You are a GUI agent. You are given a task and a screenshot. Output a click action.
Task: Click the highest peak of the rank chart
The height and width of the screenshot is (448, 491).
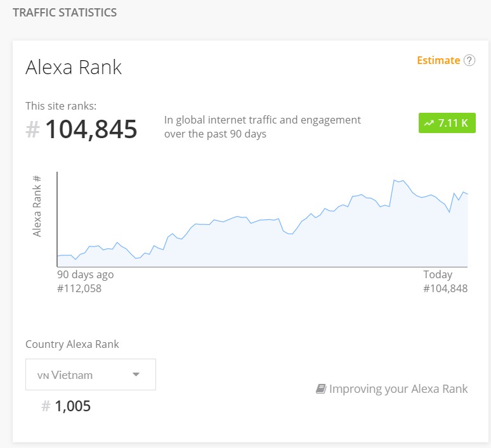(394, 180)
